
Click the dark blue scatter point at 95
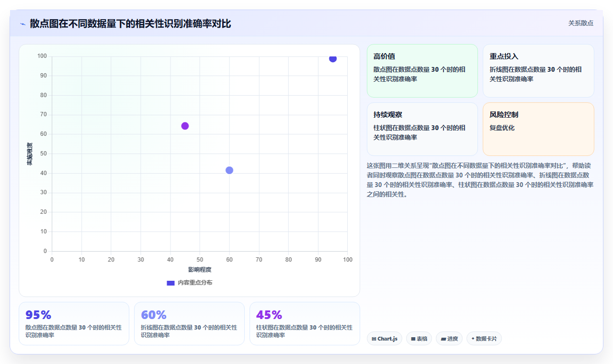click(333, 58)
